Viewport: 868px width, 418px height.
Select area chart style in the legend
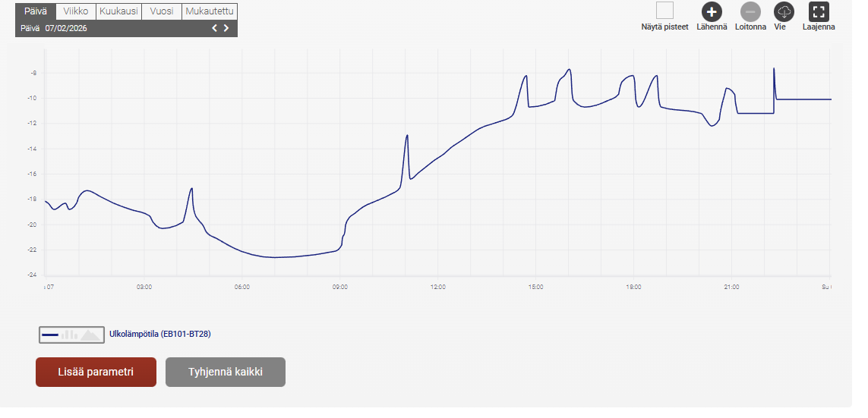pyautogui.click(x=91, y=334)
